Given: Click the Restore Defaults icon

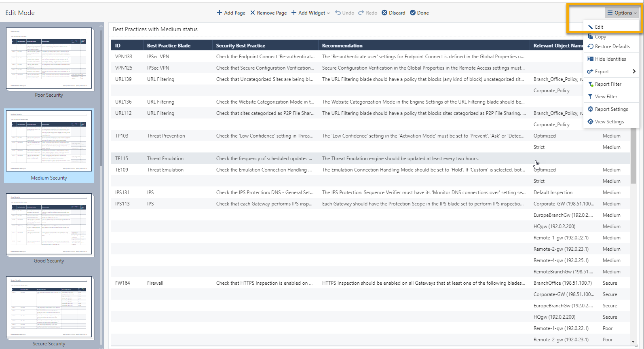Looking at the screenshot, I should point(591,47).
